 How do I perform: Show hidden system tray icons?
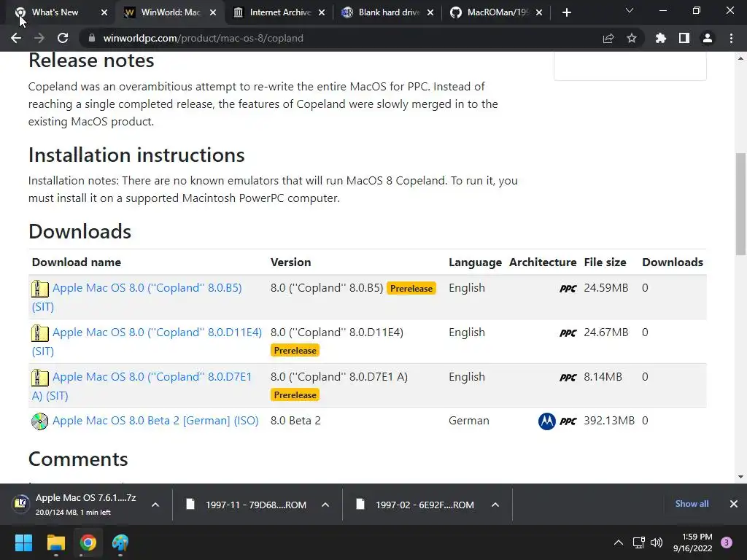(619, 542)
